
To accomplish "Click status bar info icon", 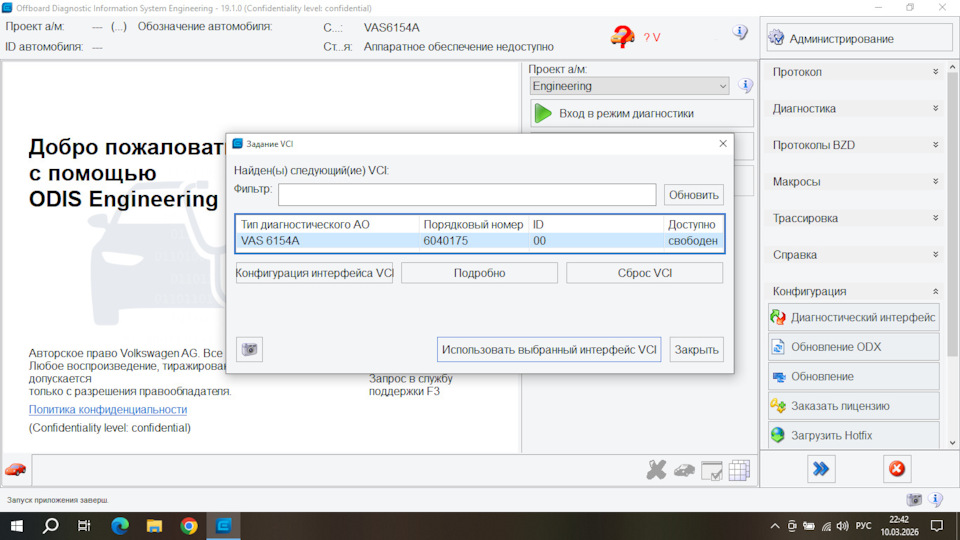I will [935, 500].
